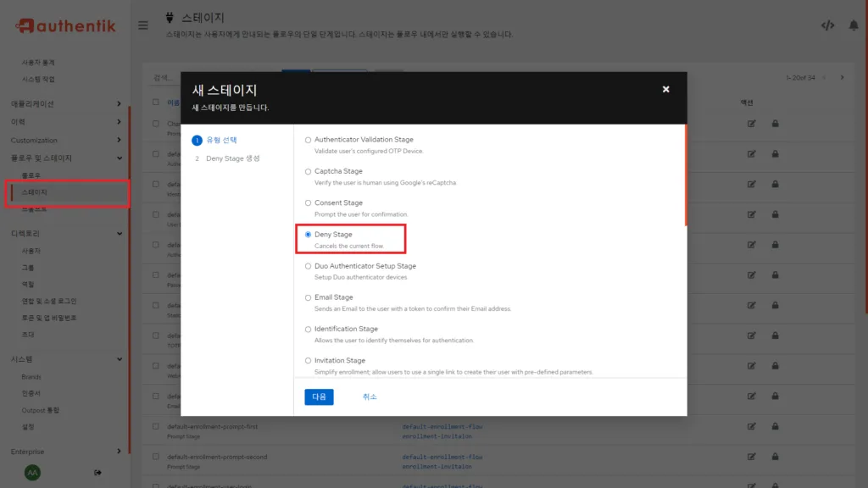The width and height of the screenshot is (868, 488).
Task: Expand the 애플리케이션 sidebar section
Action: coord(119,104)
